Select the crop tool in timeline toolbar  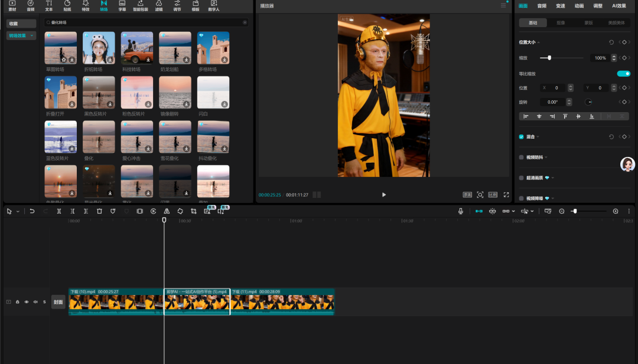click(194, 211)
